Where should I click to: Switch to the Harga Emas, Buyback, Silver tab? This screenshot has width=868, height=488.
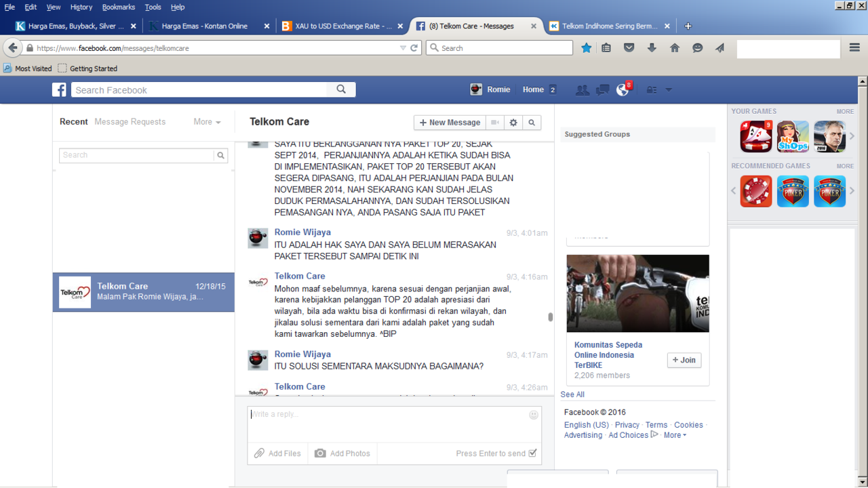75,26
